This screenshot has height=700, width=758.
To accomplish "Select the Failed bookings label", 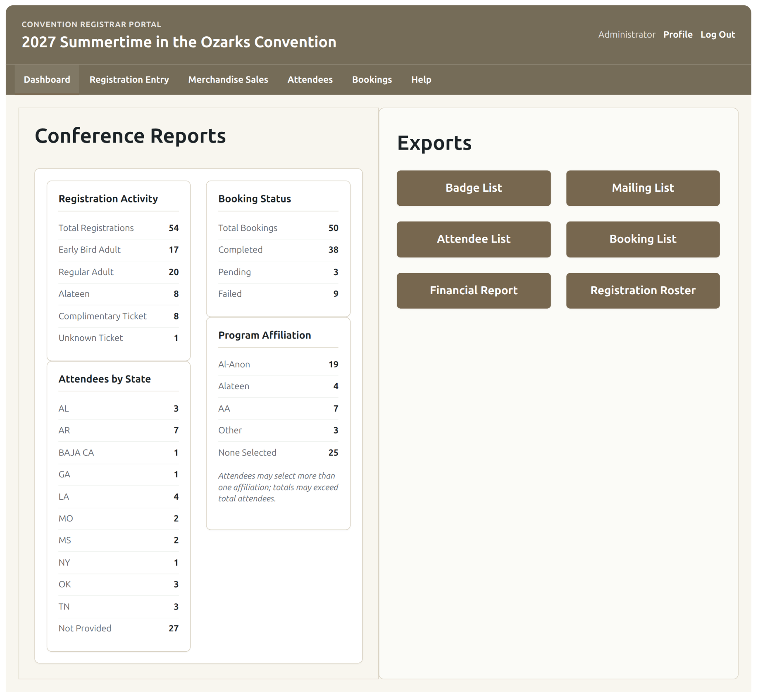I will click(x=230, y=294).
